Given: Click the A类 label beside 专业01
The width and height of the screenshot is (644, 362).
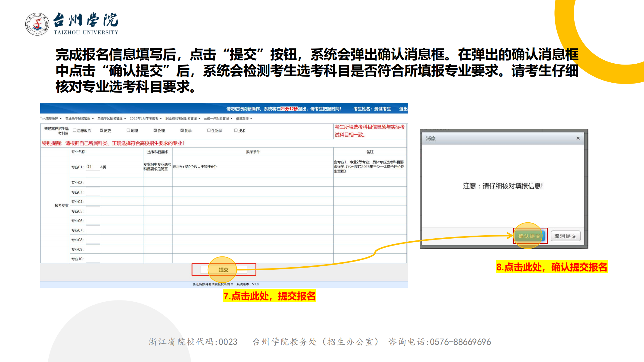Looking at the screenshot, I should (x=103, y=167).
